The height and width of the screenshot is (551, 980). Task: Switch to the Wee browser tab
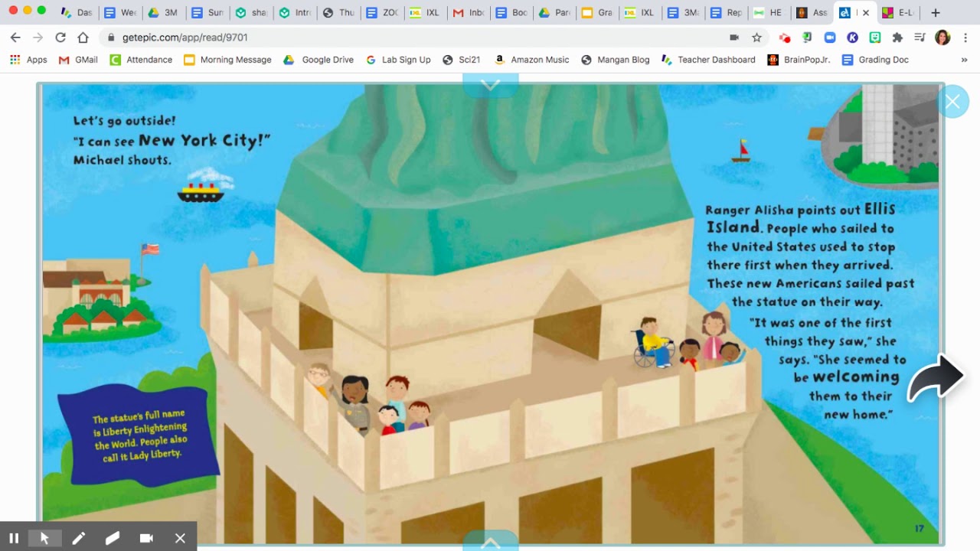121,12
